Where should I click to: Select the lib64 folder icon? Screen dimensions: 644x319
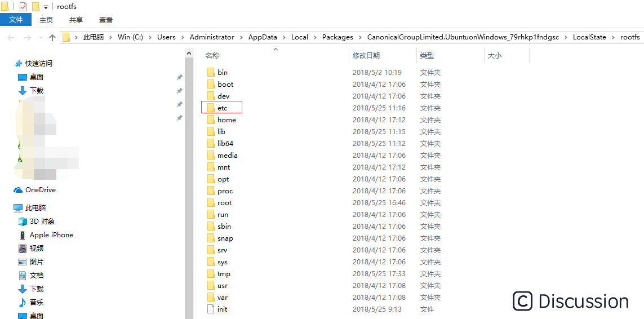pyautogui.click(x=211, y=144)
